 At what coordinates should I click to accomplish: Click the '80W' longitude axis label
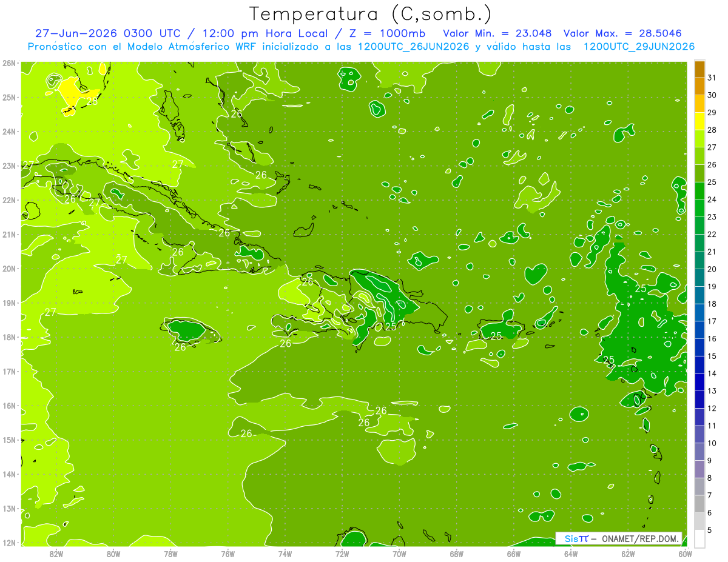point(113,553)
